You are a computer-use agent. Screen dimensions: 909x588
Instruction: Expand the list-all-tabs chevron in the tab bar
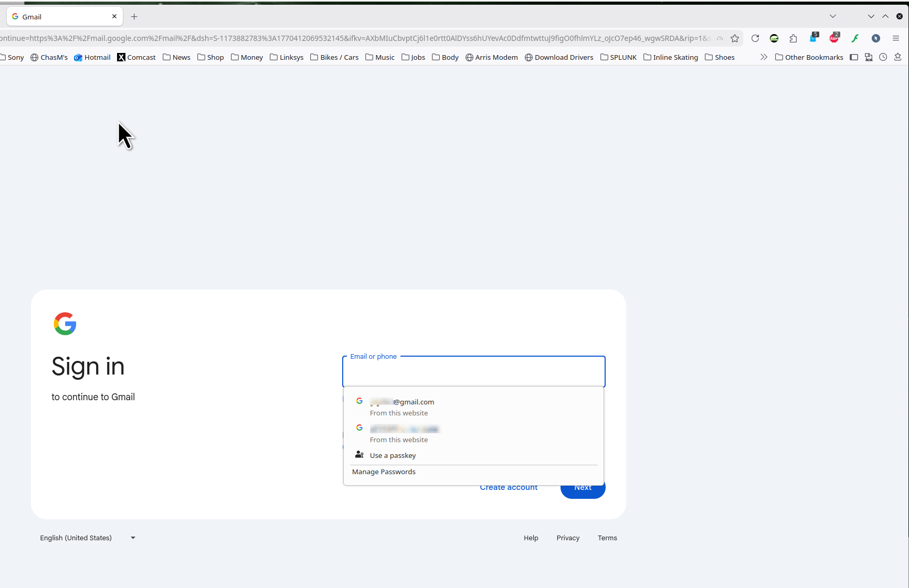pos(833,16)
